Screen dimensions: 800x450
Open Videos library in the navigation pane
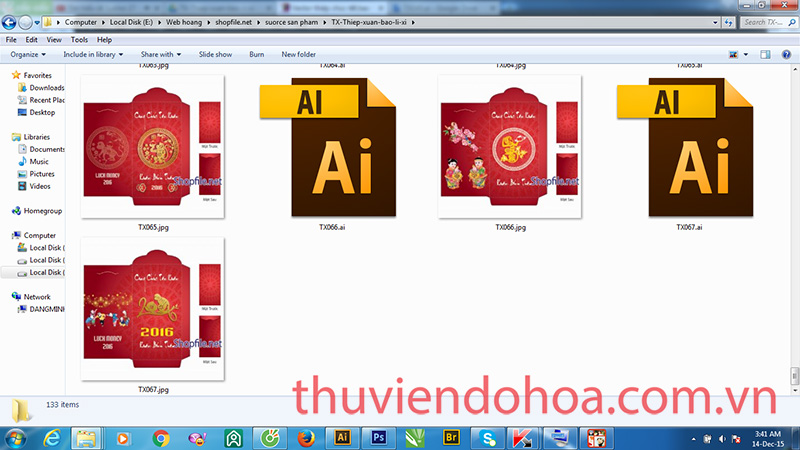click(x=40, y=186)
